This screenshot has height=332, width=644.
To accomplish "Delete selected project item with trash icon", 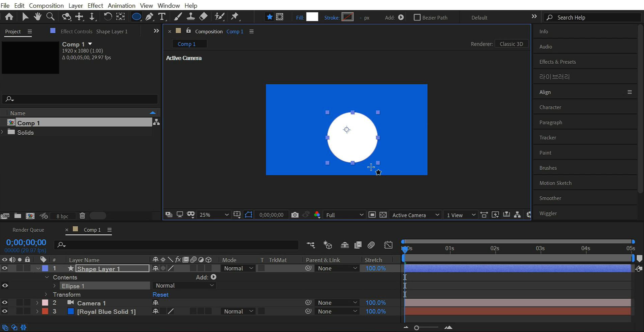I will pyautogui.click(x=82, y=216).
